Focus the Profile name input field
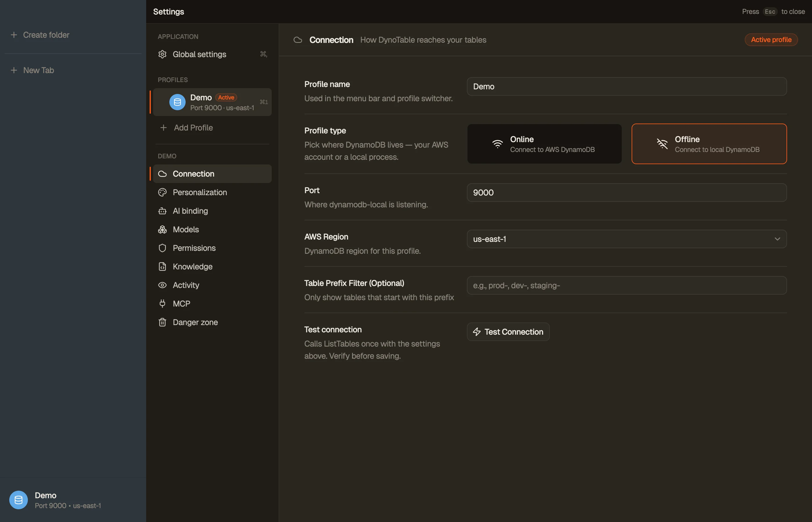The height and width of the screenshot is (522, 812). coord(627,86)
